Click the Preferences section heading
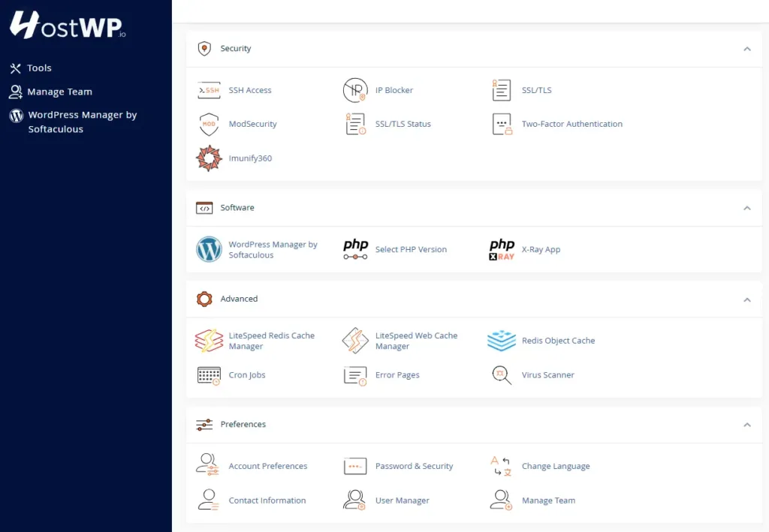This screenshot has width=769, height=532. tap(243, 424)
